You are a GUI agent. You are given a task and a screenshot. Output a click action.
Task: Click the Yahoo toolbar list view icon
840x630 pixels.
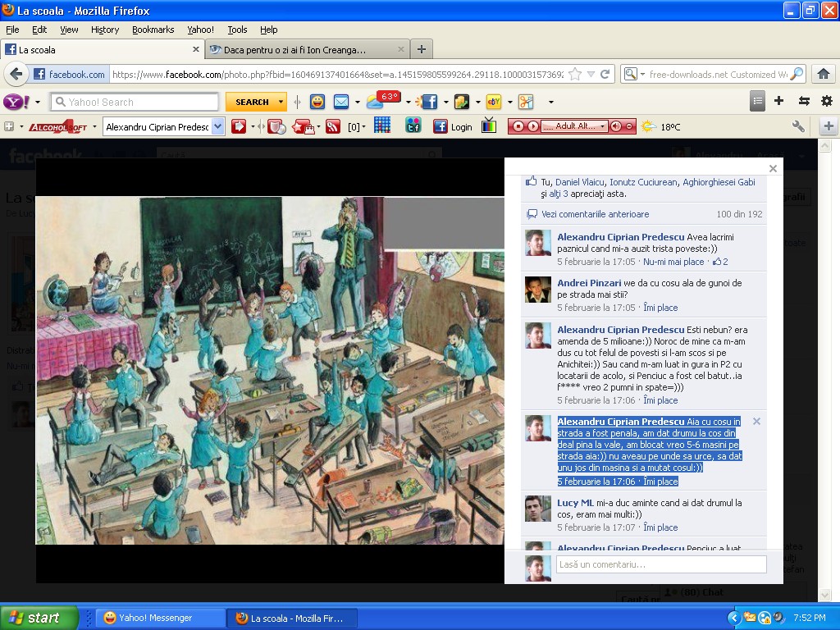point(757,101)
